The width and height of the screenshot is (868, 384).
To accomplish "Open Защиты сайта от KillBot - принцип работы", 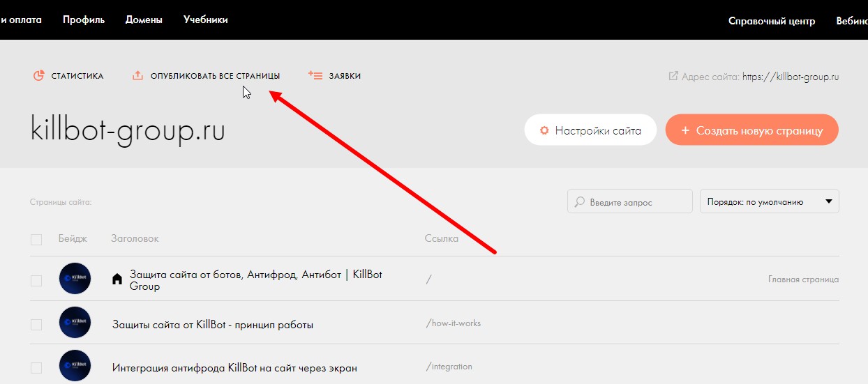I will point(213,325).
